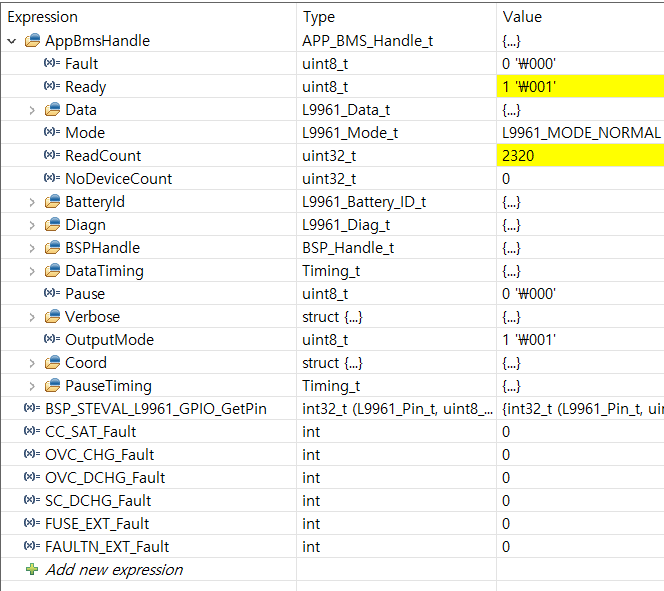Expand the Verbose struct node
Screen dimensions: 664x591
[x=32, y=317]
